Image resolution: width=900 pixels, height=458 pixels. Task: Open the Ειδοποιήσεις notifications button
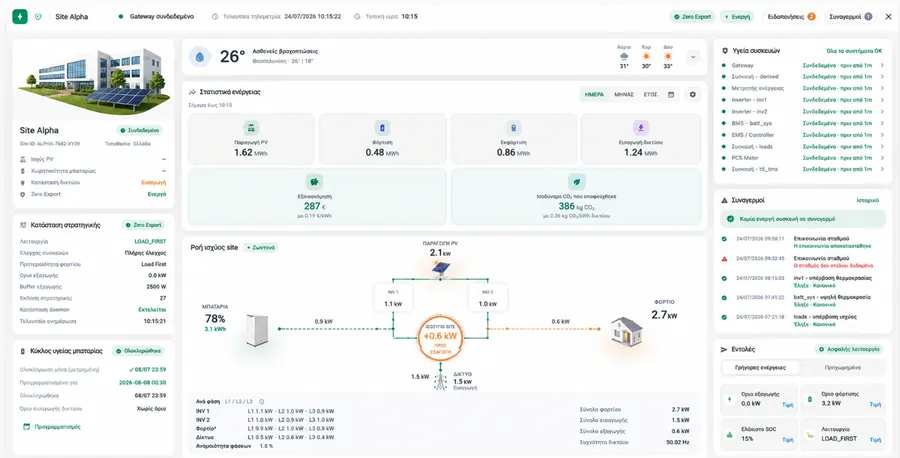click(791, 17)
